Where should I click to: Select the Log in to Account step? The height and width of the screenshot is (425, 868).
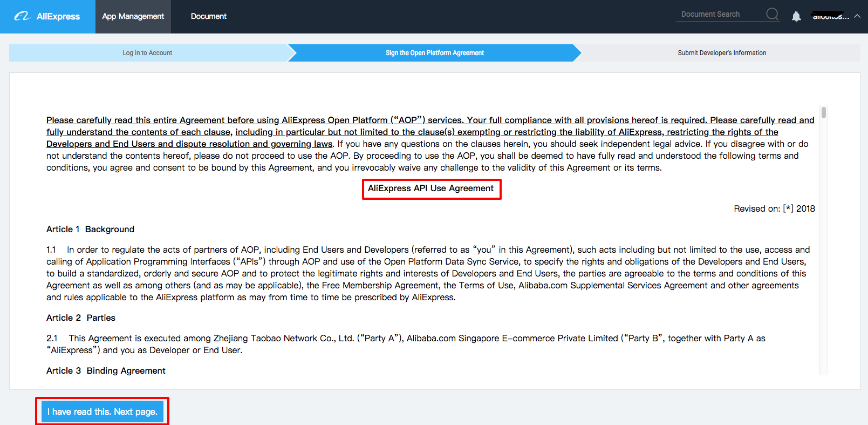coord(147,53)
